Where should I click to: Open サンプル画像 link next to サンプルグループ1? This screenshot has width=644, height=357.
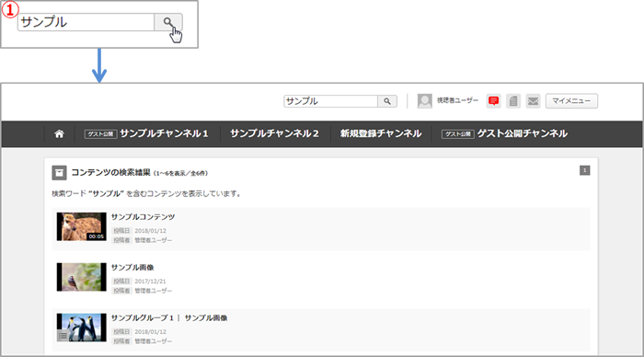point(206,318)
